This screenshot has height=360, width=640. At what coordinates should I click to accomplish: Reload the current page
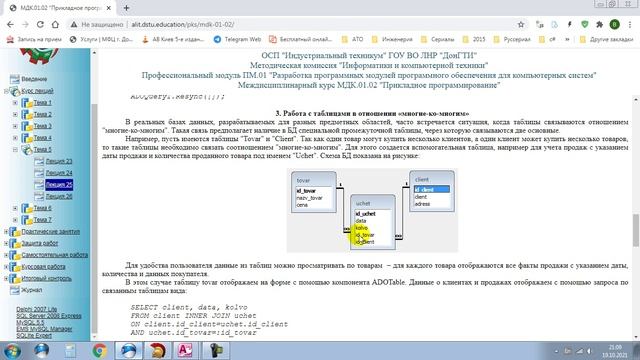[40, 24]
